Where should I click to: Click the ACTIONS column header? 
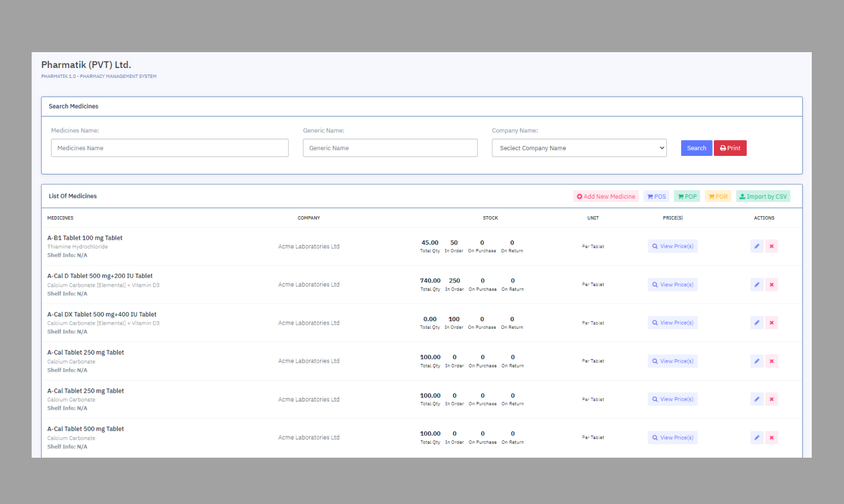[x=764, y=218]
